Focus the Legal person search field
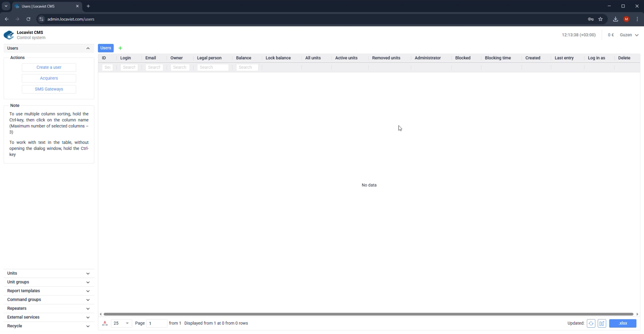This screenshot has width=644, height=334. [213, 67]
